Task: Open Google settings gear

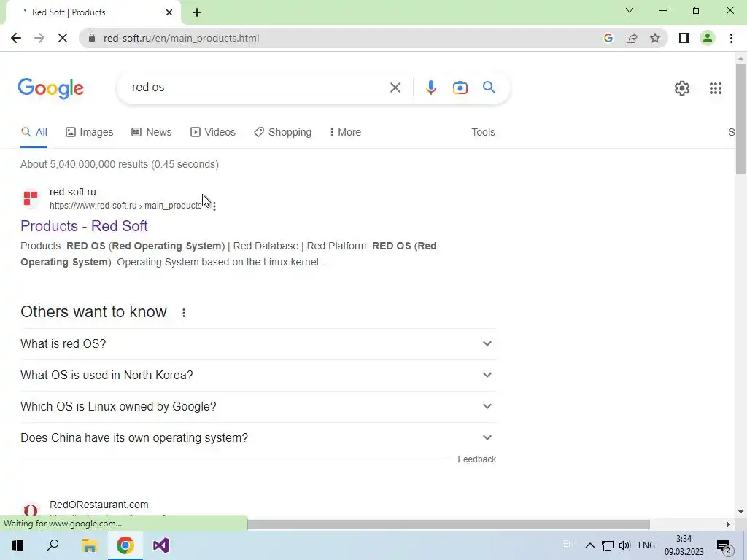Action: [682, 88]
